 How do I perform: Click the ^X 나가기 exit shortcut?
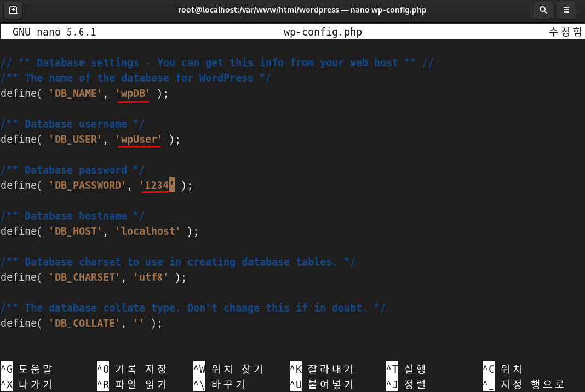tap(26, 384)
